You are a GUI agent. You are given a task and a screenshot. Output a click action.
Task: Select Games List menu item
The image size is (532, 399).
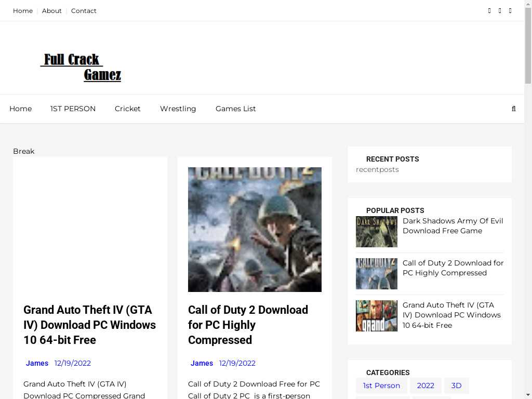tap(235, 109)
